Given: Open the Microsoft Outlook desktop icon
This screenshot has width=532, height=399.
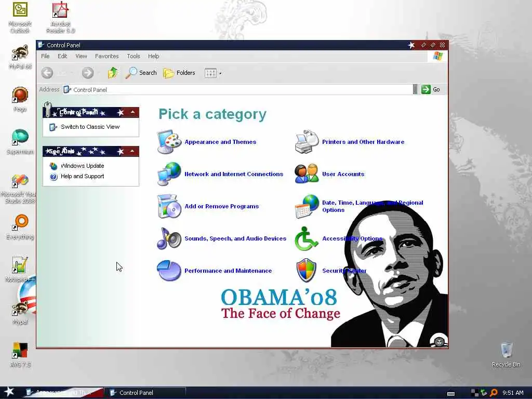Looking at the screenshot, I should (20, 18).
